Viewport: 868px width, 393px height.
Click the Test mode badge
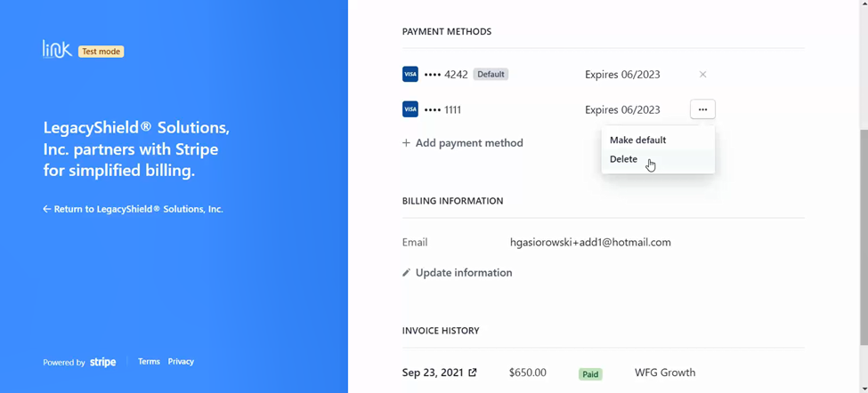(101, 52)
